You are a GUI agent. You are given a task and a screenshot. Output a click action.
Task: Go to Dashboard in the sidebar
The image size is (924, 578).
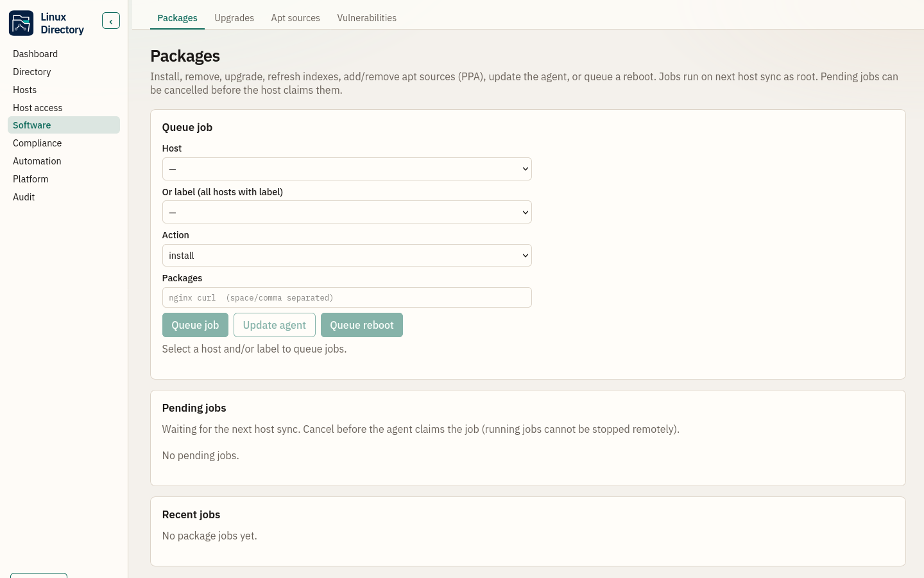pyautogui.click(x=64, y=54)
